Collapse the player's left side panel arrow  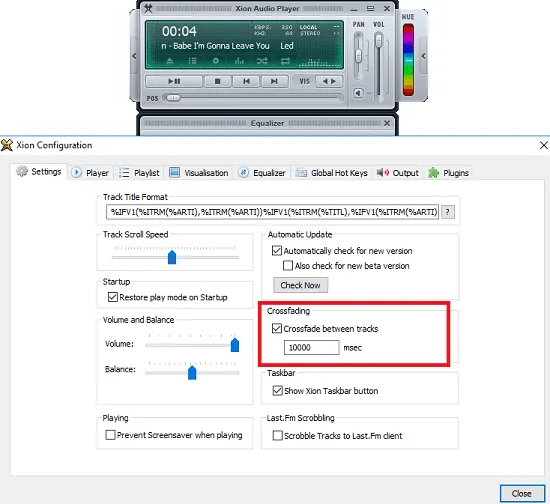pos(134,56)
